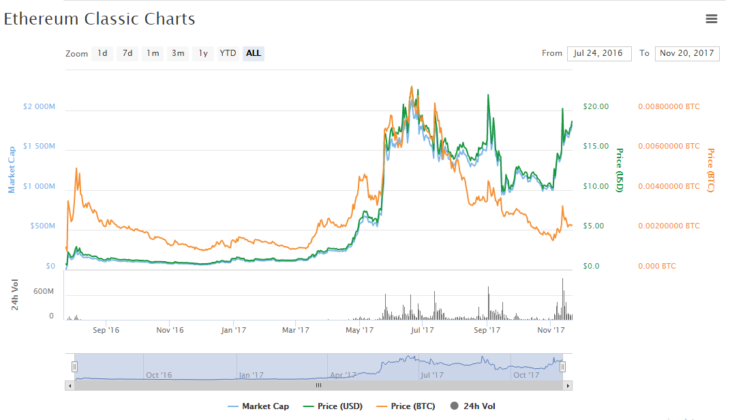This screenshot has width=730, height=420.
Task: Click the Sep '17 date axis label
Action: point(487,330)
